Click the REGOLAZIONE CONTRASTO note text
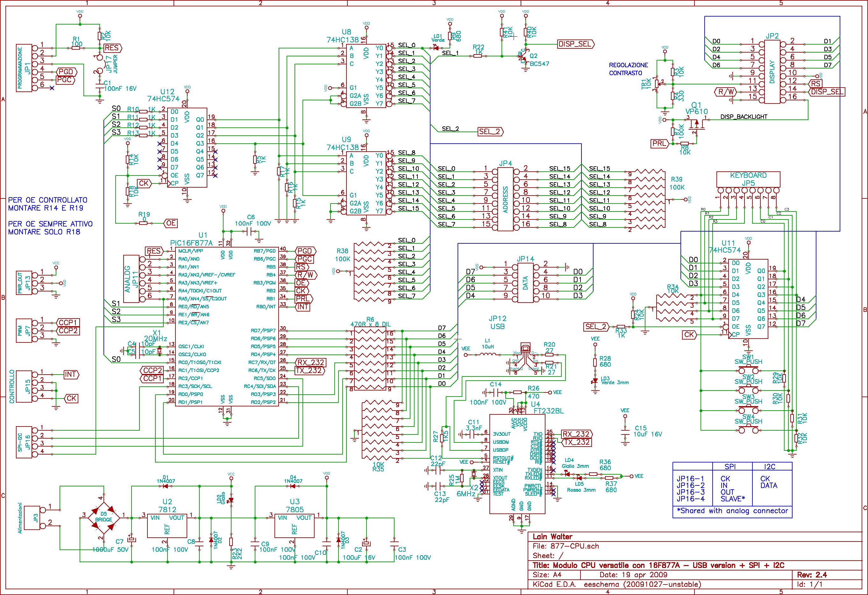This screenshot has width=868, height=595. [628, 69]
